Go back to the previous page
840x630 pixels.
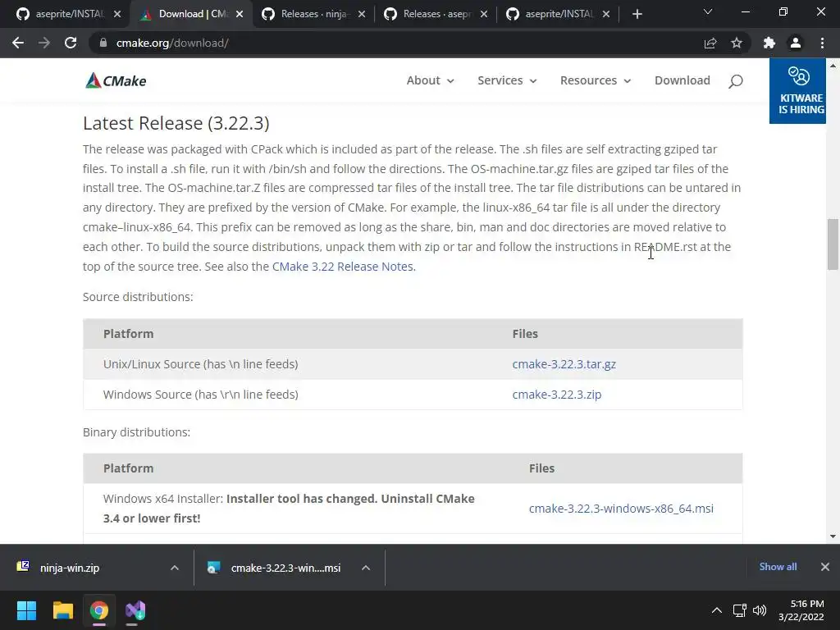(x=18, y=43)
